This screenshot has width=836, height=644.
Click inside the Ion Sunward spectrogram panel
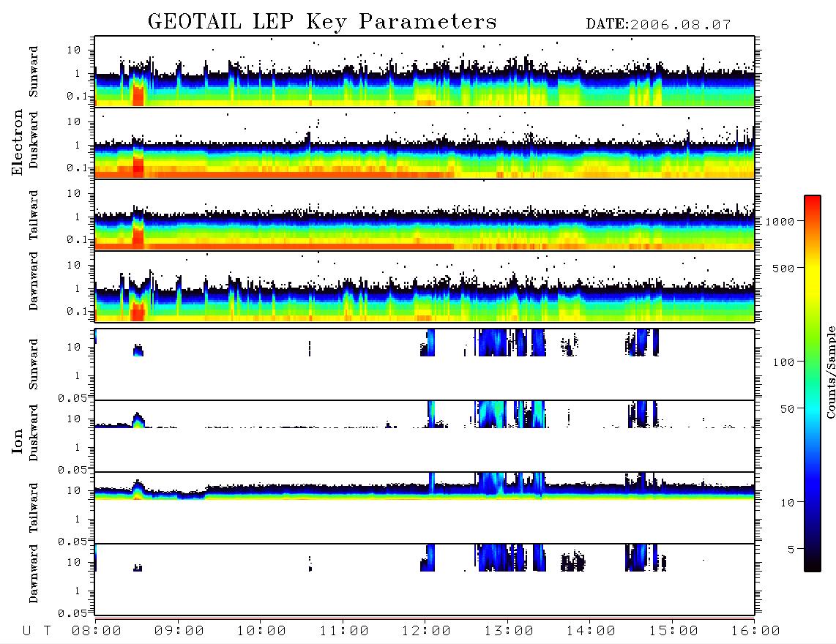[425, 364]
